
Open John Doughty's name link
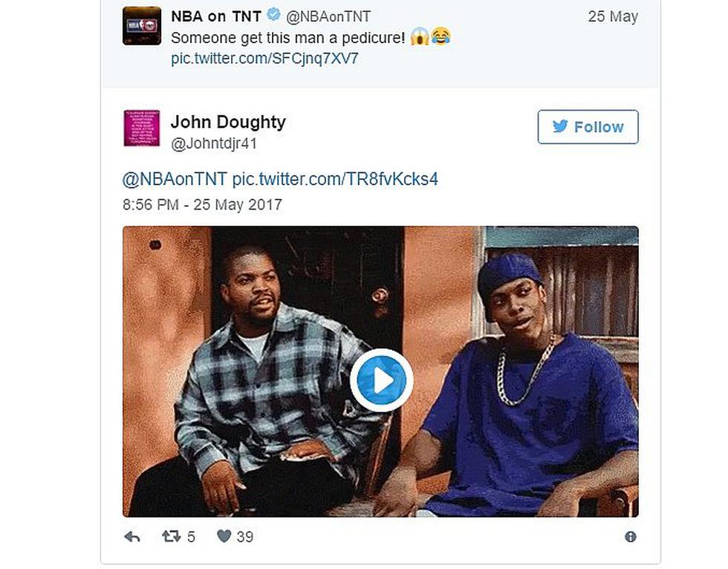[x=228, y=122]
